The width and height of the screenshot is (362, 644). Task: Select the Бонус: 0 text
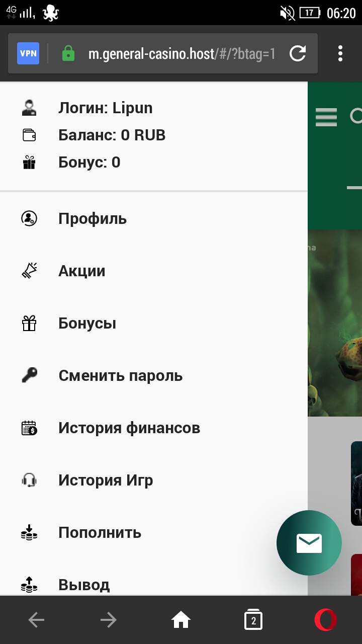point(89,163)
